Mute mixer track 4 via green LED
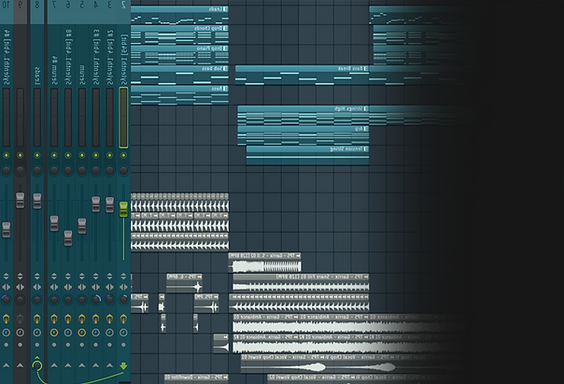 pyautogui.click(x=96, y=155)
